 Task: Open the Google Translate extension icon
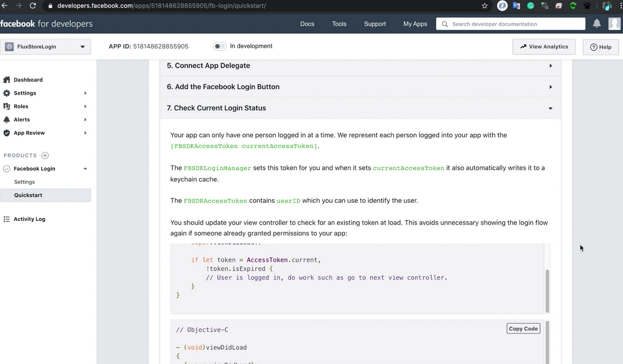tap(516, 6)
